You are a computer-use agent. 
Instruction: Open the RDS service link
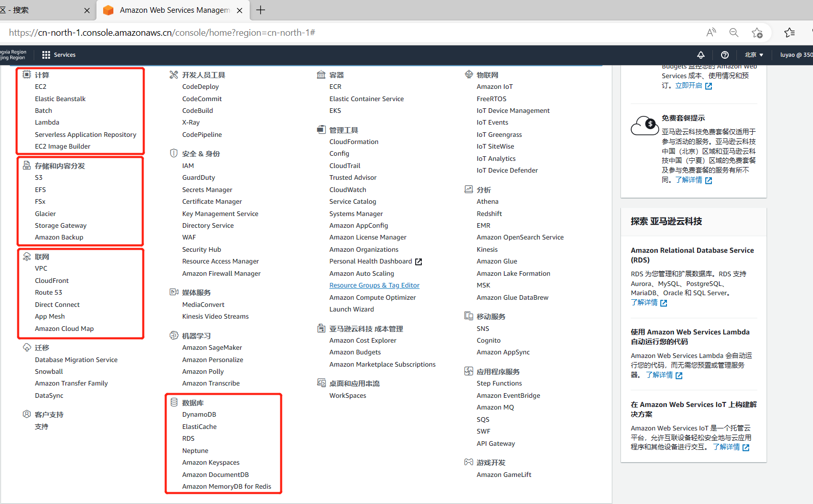pos(188,439)
